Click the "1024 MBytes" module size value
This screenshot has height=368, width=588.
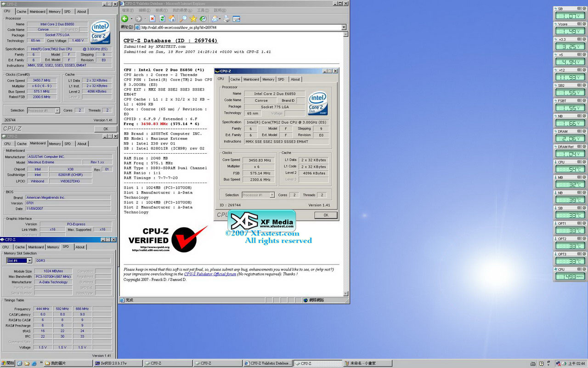53,271
